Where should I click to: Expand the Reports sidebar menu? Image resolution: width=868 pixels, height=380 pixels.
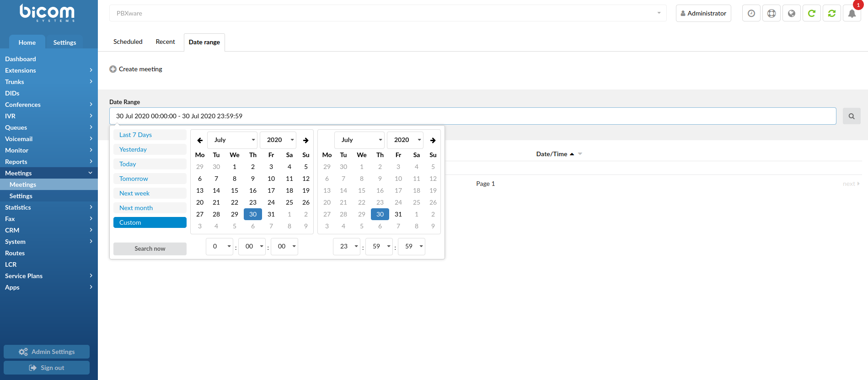click(48, 162)
